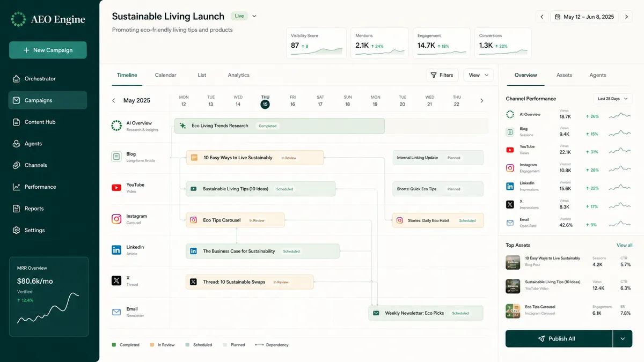Open the Conversions metric card
This screenshot has height=362, width=644.
click(x=503, y=43)
